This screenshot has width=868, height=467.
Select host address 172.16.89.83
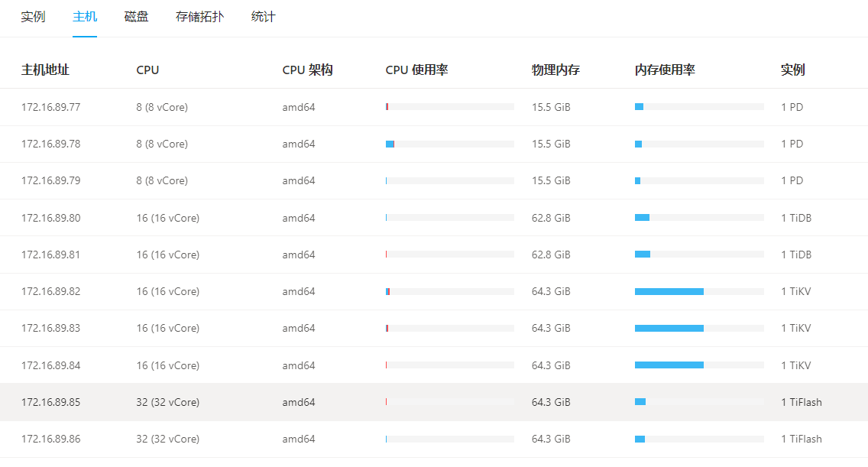[x=51, y=328]
